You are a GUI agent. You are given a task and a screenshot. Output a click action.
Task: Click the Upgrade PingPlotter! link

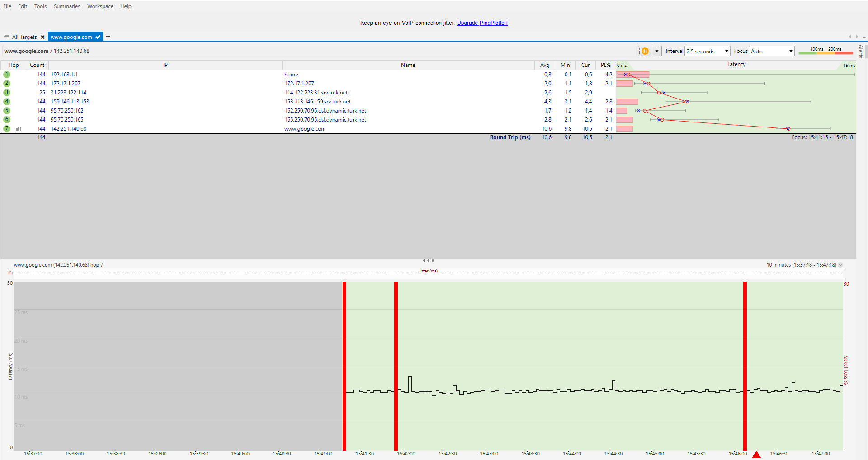click(482, 23)
